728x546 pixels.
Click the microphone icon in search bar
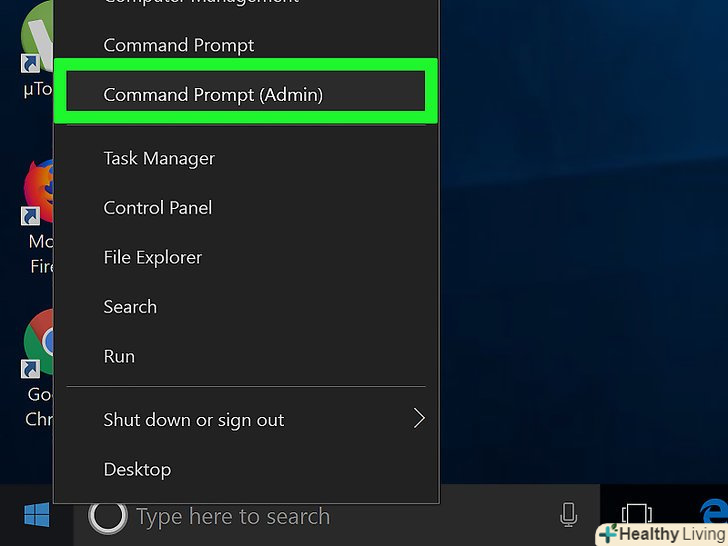568,516
